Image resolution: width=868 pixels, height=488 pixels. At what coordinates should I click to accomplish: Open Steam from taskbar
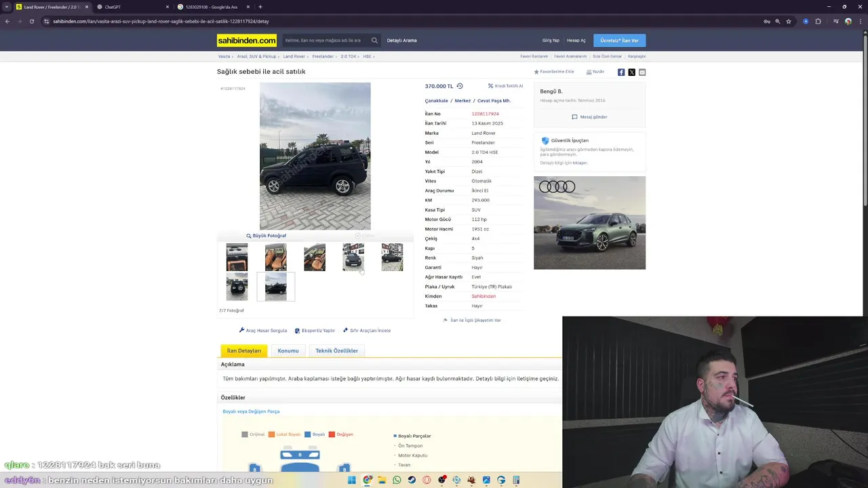coord(412,480)
